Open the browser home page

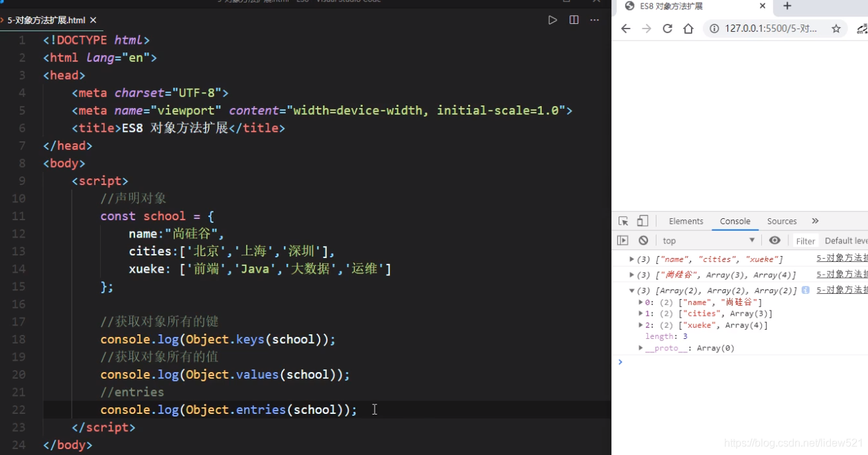(x=688, y=29)
